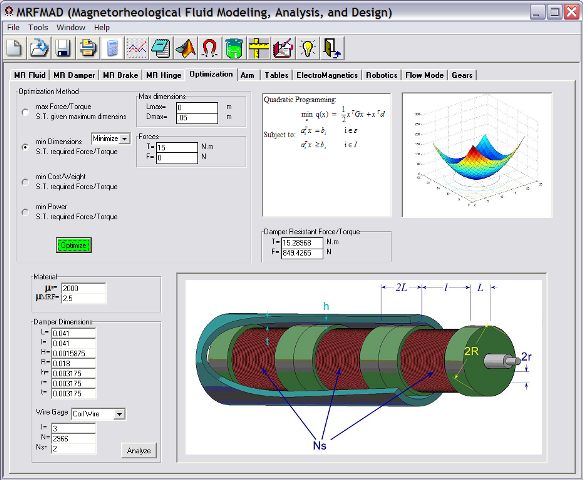
Task: Click the Analyze button
Action: click(x=139, y=450)
